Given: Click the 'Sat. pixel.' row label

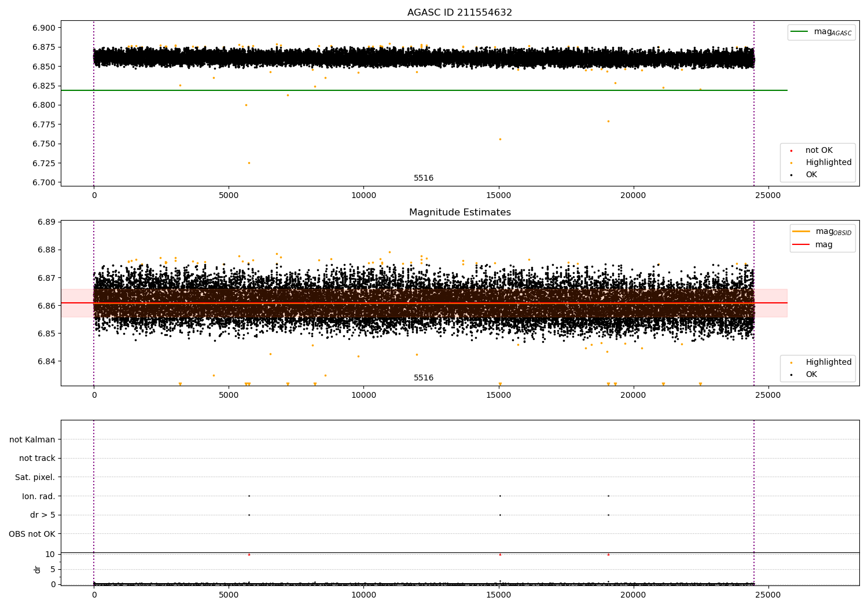Looking at the screenshot, I should point(35,478).
